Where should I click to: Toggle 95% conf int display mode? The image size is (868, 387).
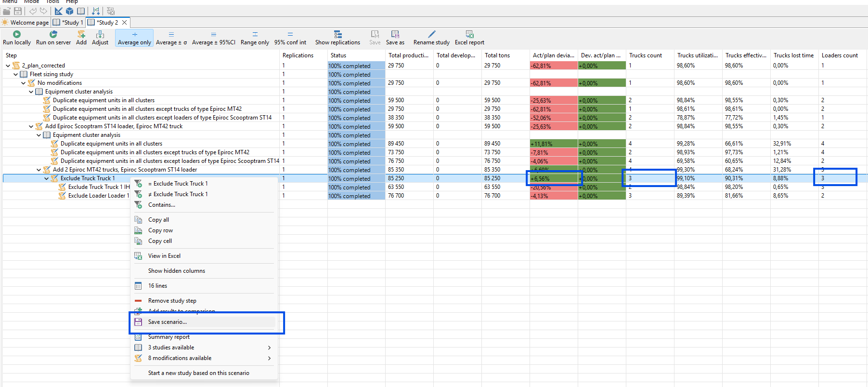click(x=290, y=38)
